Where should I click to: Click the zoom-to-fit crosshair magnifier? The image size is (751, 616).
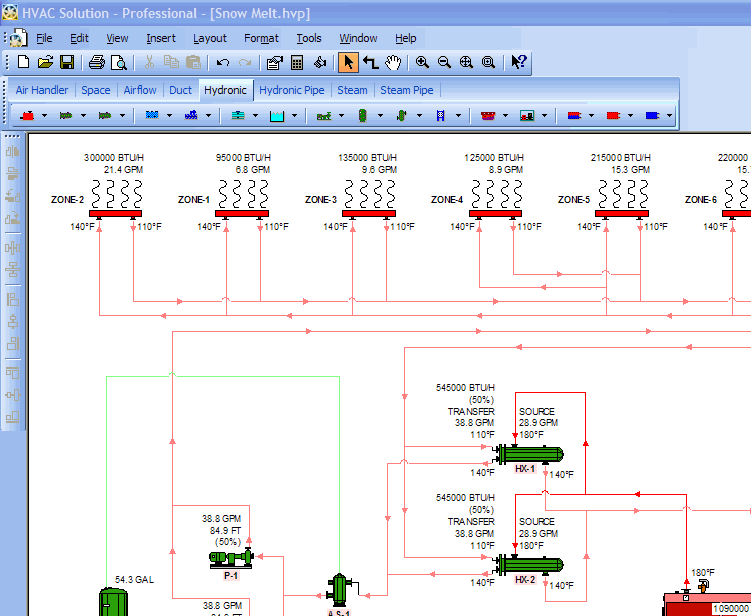coord(466,62)
